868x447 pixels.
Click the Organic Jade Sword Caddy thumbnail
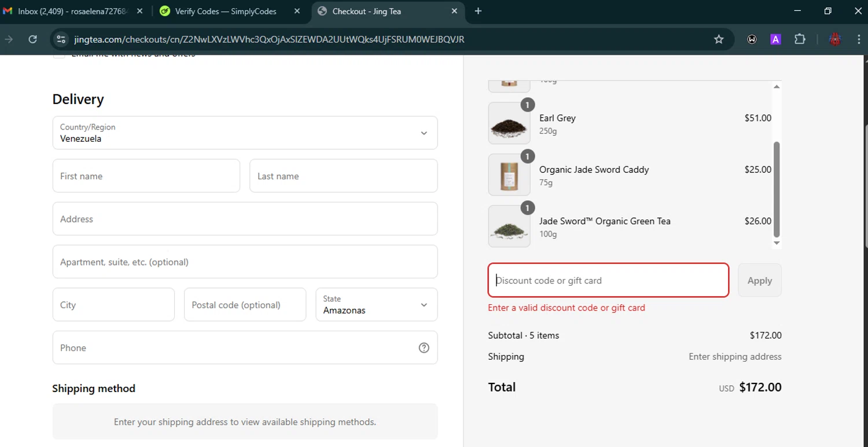(x=509, y=175)
